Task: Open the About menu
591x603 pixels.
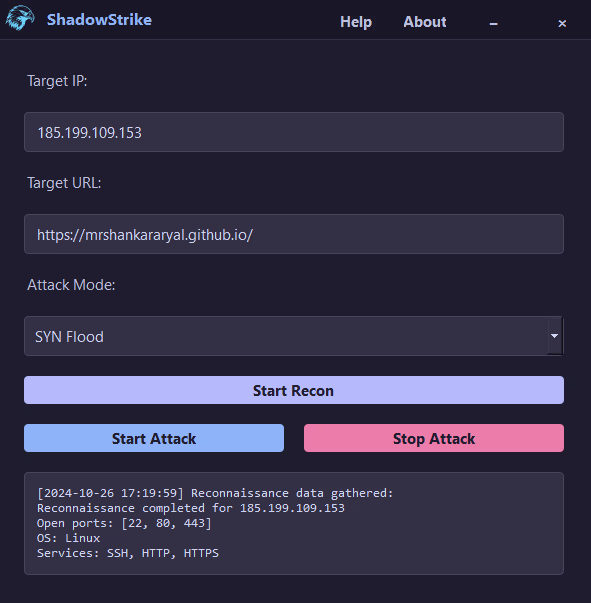Action: pyautogui.click(x=425, y=22)
